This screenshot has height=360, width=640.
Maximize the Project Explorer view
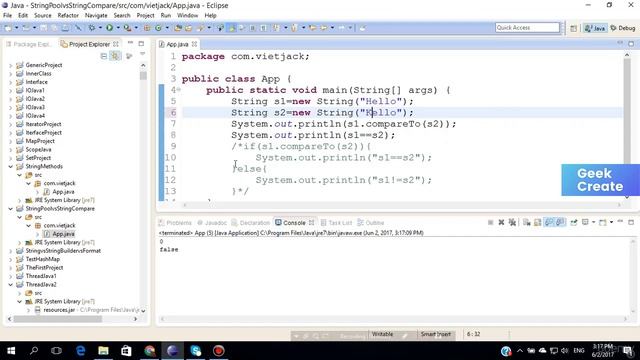tap(141, 43)
